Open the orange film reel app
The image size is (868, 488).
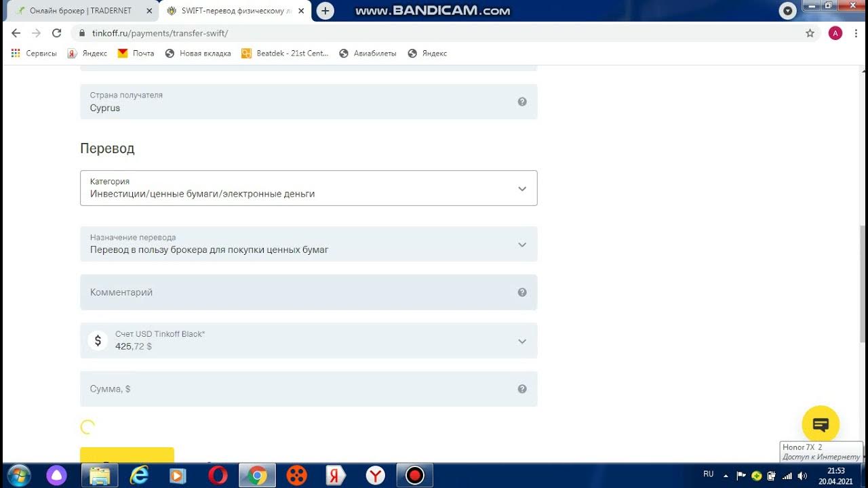[x=296, y=475]
